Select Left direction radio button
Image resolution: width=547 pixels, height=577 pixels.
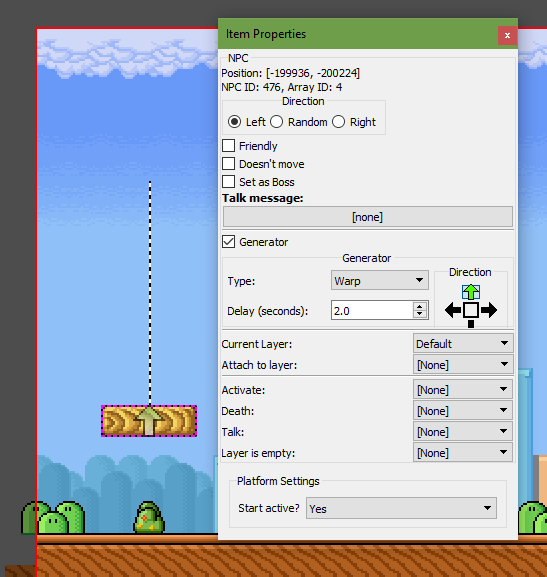pyautogui.click(x=234, y=122)
